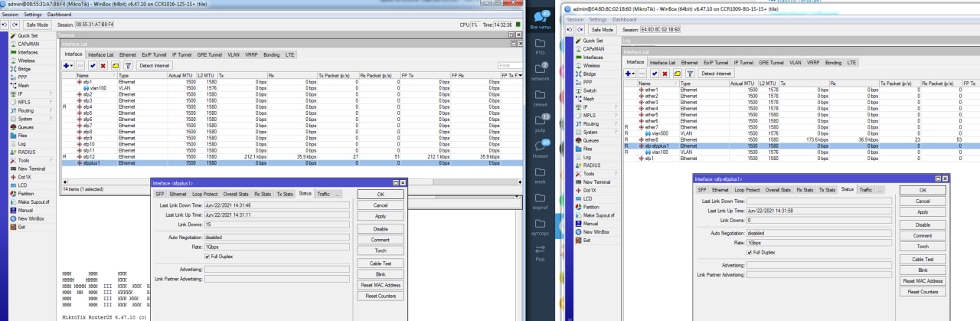The height and width of the screenshot is (321, 980).
Task: Open the network chat folder in messenger
Action: pyautogui.click(x=540, y=71)
